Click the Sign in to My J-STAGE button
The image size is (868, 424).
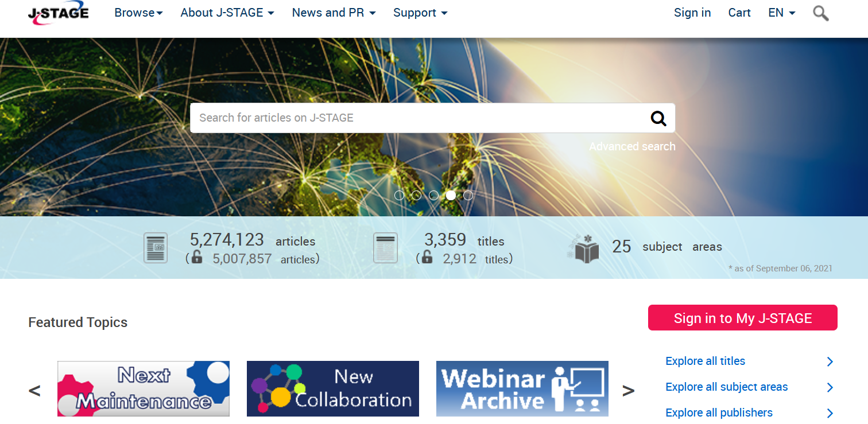pos(743,318)
